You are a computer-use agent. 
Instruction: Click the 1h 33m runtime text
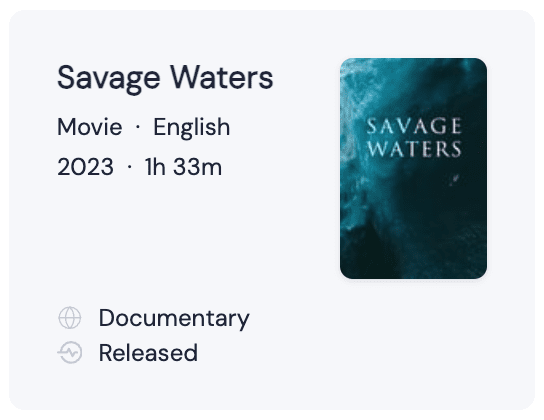(183, 167)
